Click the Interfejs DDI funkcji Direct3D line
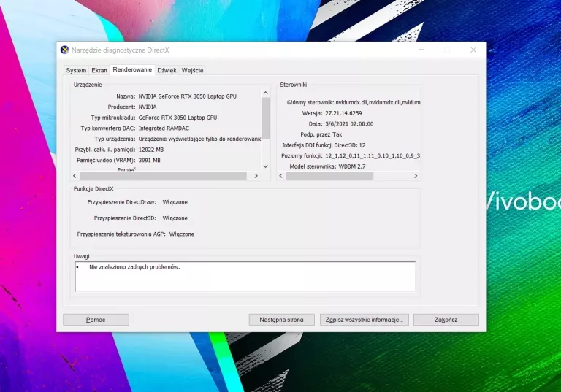Viewport: 561px width, 392px height. click(324, 145)
